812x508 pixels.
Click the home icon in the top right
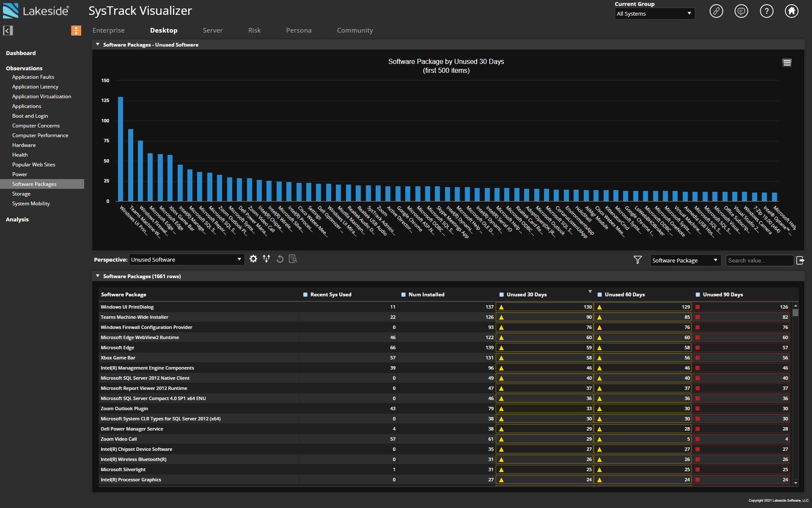pyautogui.click(x=792, y=11)
